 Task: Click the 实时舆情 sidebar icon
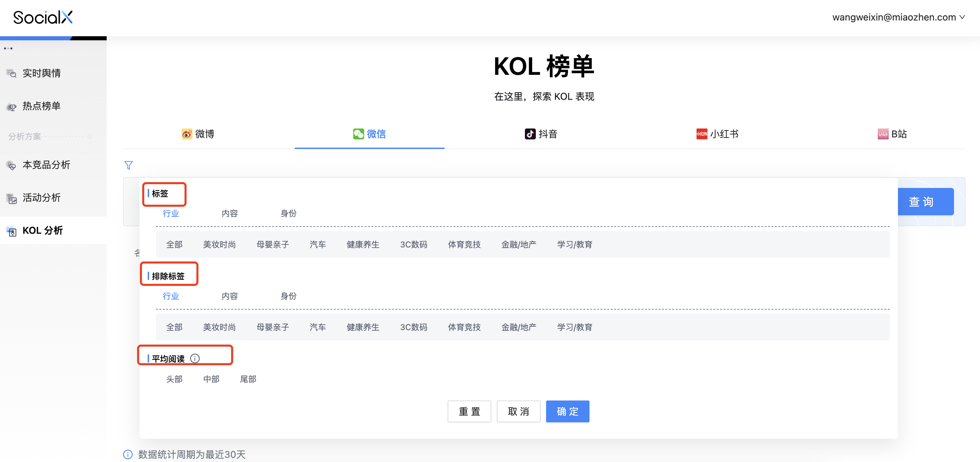[x=11, y=73]
